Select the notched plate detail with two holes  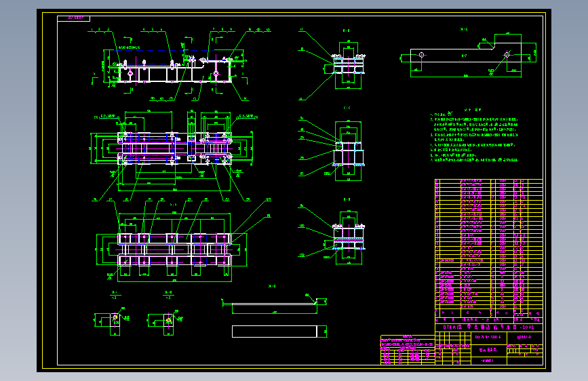[468, 54]
